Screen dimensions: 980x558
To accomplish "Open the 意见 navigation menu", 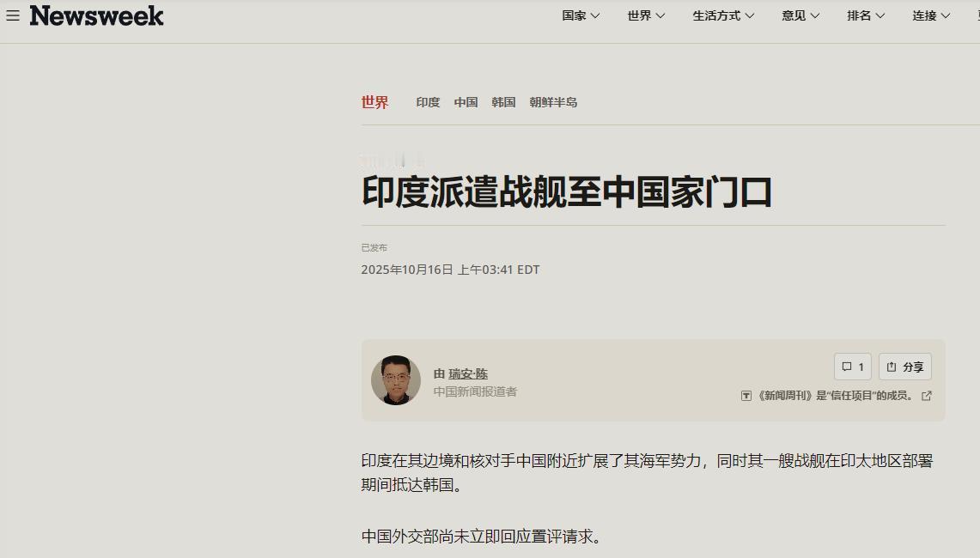I will click(x=800, y=15).
